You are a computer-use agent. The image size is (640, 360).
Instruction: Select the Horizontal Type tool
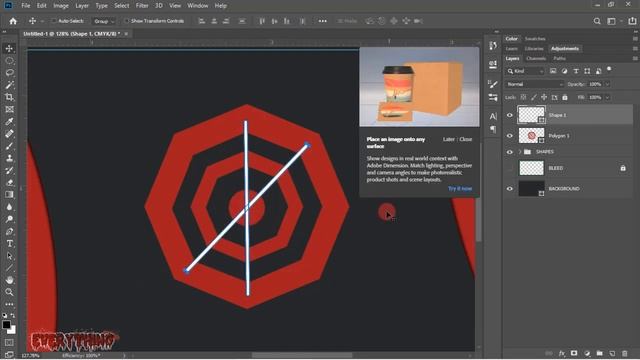click(9, 244)
